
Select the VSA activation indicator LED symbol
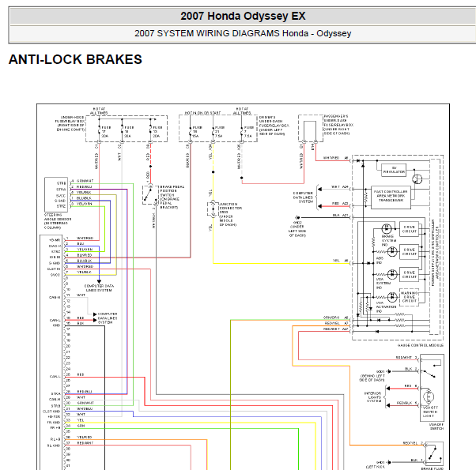tap(392, 297)
